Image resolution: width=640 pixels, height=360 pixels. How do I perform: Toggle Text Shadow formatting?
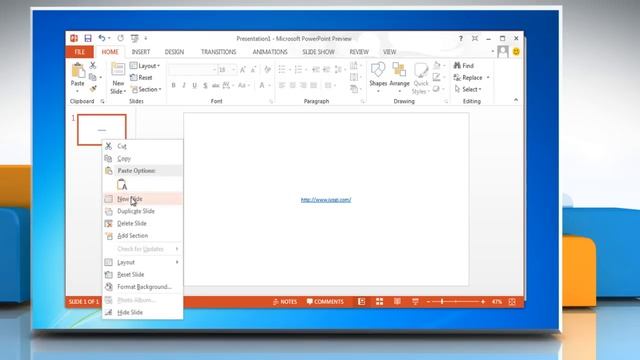pyautogui.click(x=205, y=85)
